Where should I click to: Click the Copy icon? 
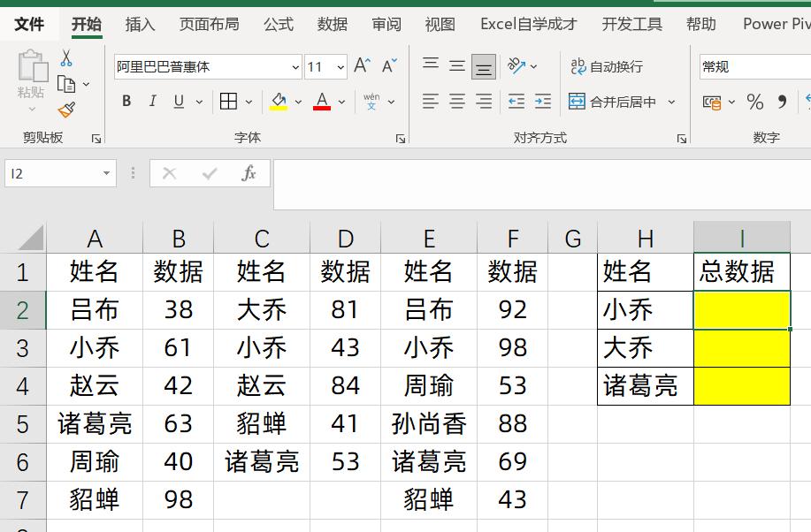click(x=66, y=85)
